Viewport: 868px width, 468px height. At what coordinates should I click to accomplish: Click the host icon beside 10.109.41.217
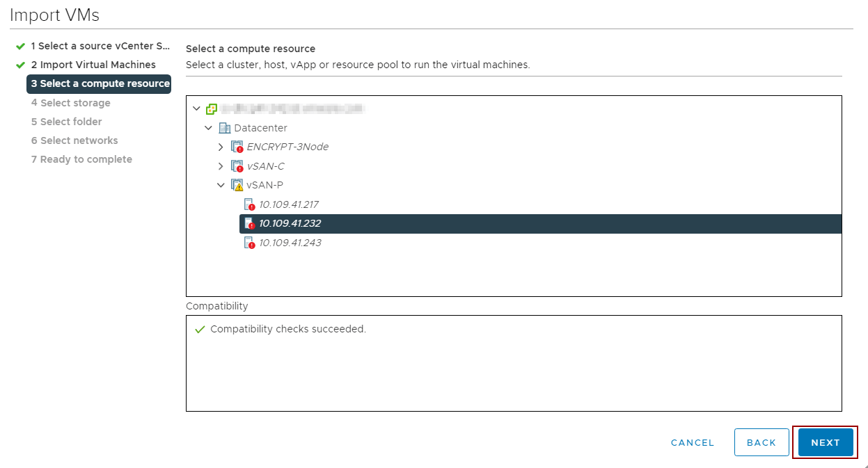click(x=250, y=205)
